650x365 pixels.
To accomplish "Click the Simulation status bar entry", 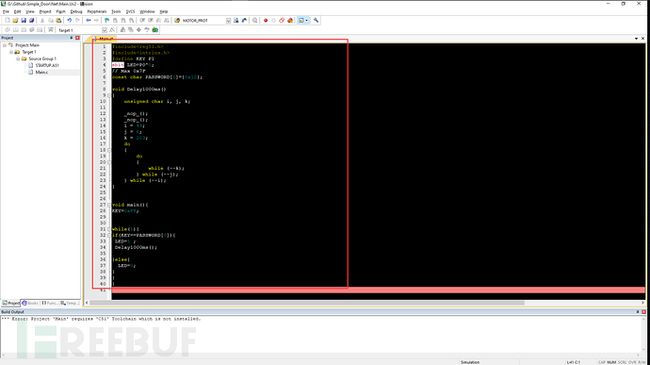I will point(470,362).
